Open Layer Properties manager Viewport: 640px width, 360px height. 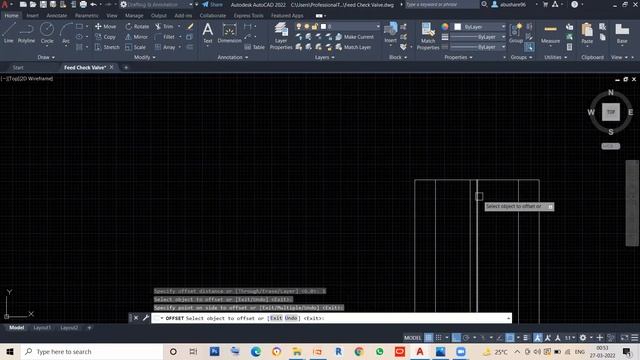(x=281, y=36)
